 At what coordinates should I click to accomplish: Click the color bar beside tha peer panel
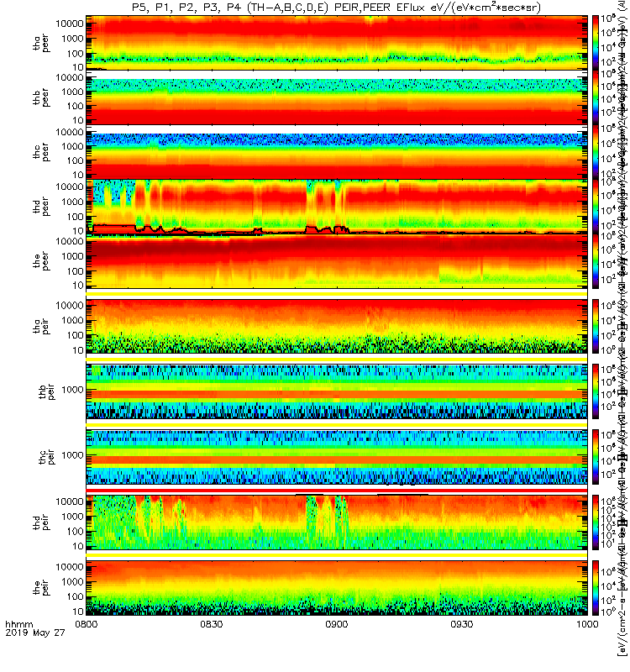596,43
